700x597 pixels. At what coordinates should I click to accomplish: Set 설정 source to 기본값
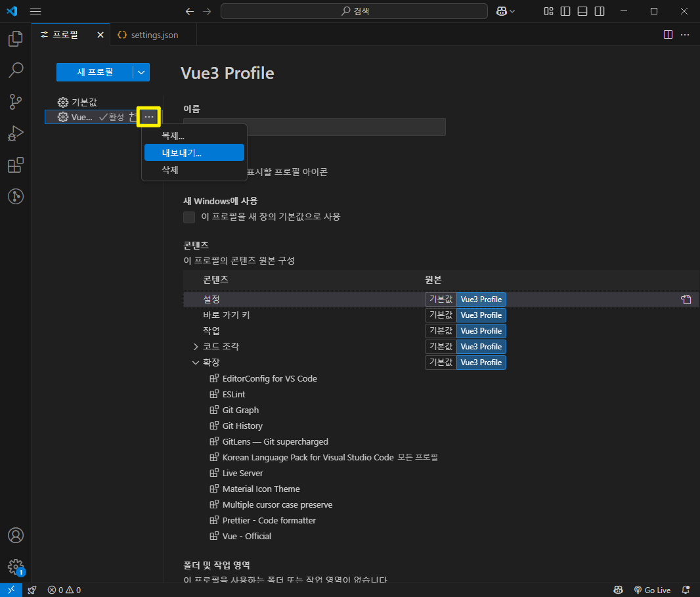441,299
